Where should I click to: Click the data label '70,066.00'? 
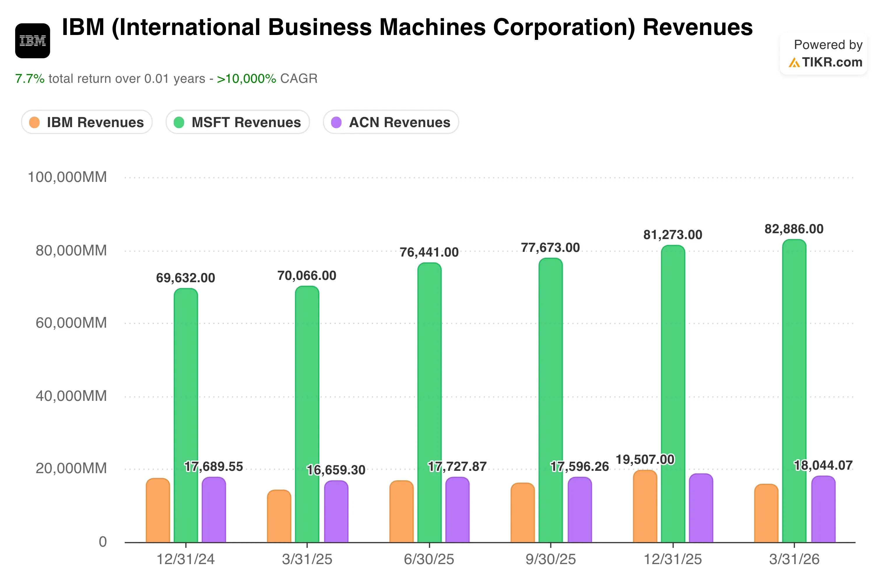tap(307, 275)
